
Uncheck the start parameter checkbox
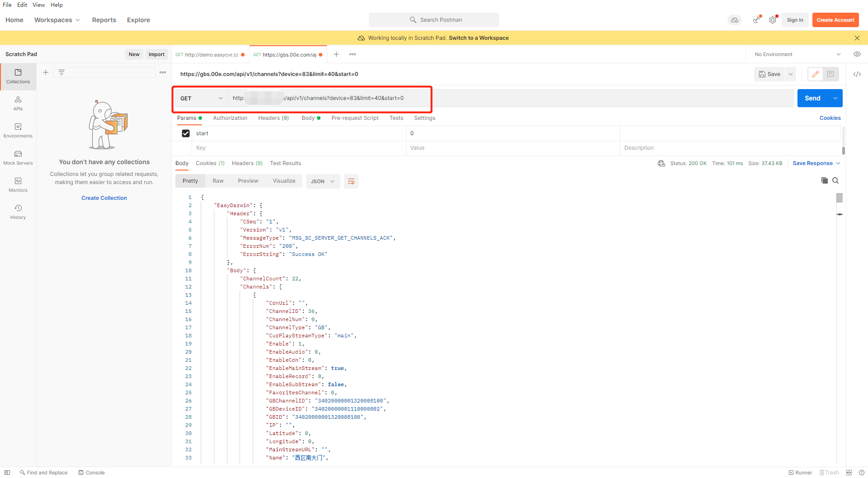point(186,133)
